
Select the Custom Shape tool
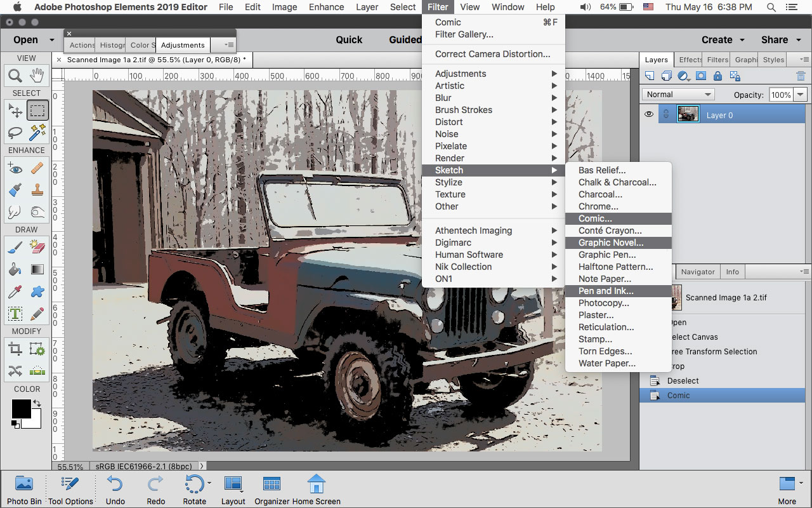tap(37, 291)
